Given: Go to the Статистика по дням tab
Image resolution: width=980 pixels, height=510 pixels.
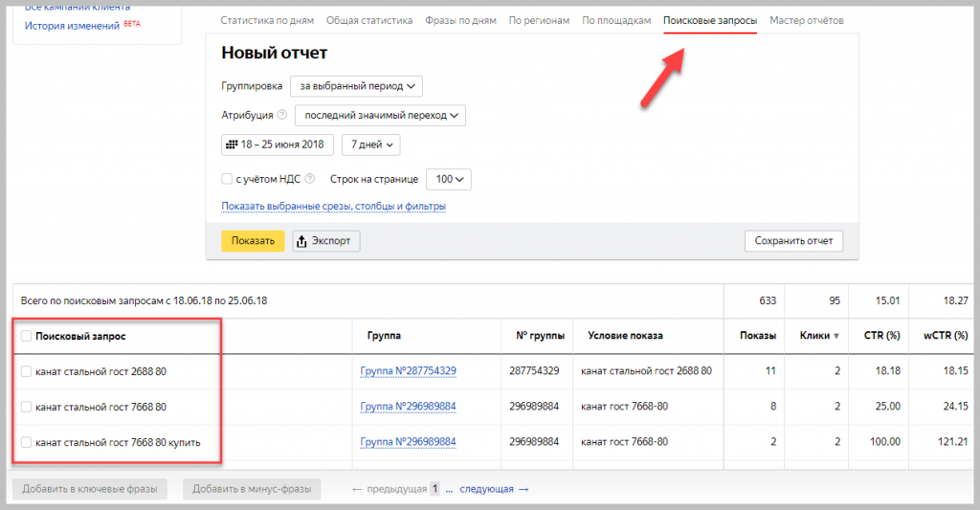Looking at the screenshot, I should 269,20.
